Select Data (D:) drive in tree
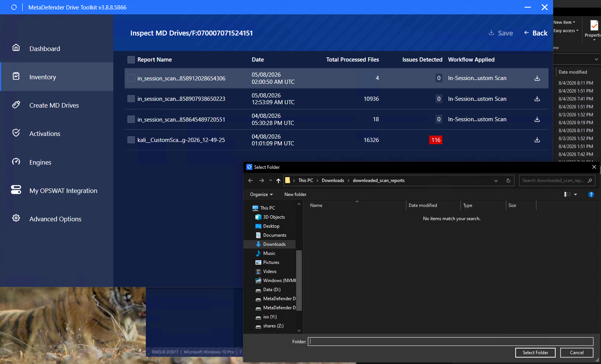 [272, 290]
